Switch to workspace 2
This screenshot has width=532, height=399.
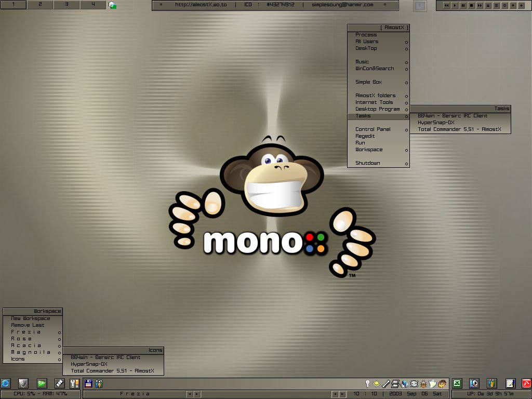tap(40, 4)
